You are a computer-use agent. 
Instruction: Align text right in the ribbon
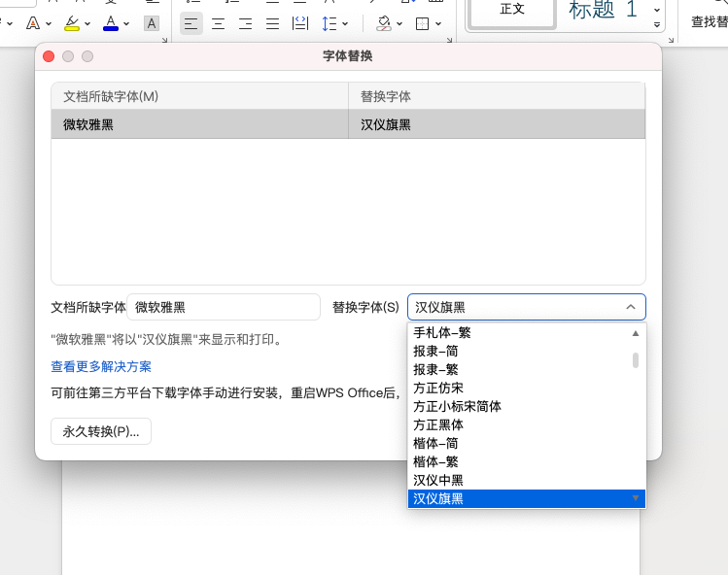245,23
